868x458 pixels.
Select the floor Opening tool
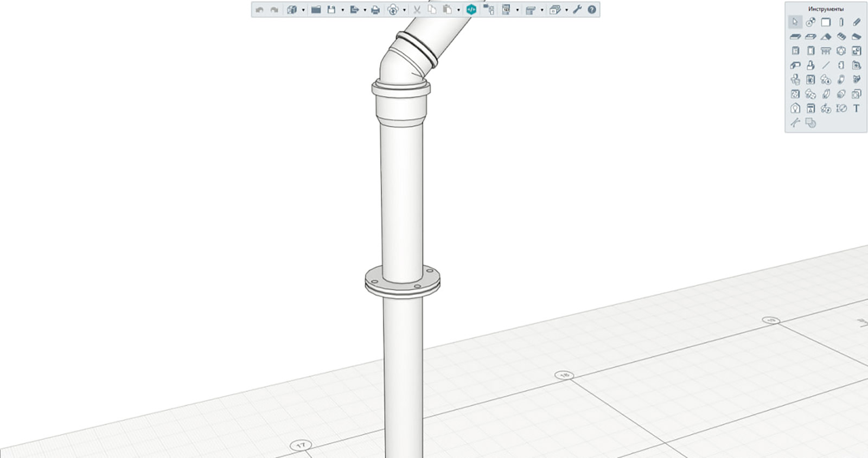tap(810, 37)
